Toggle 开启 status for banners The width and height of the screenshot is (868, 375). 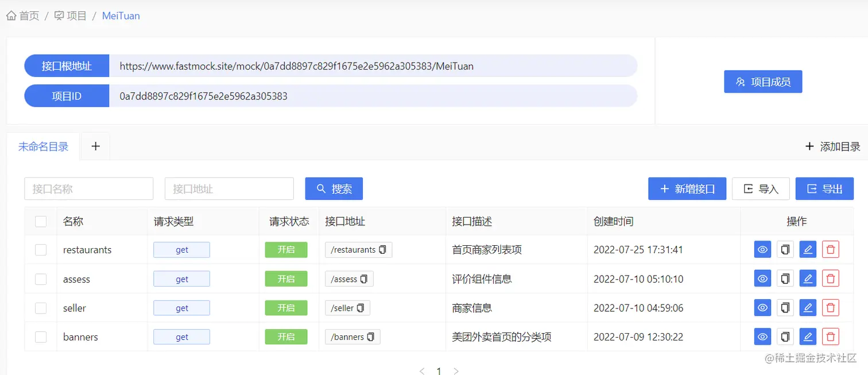(x=286, y=337)
